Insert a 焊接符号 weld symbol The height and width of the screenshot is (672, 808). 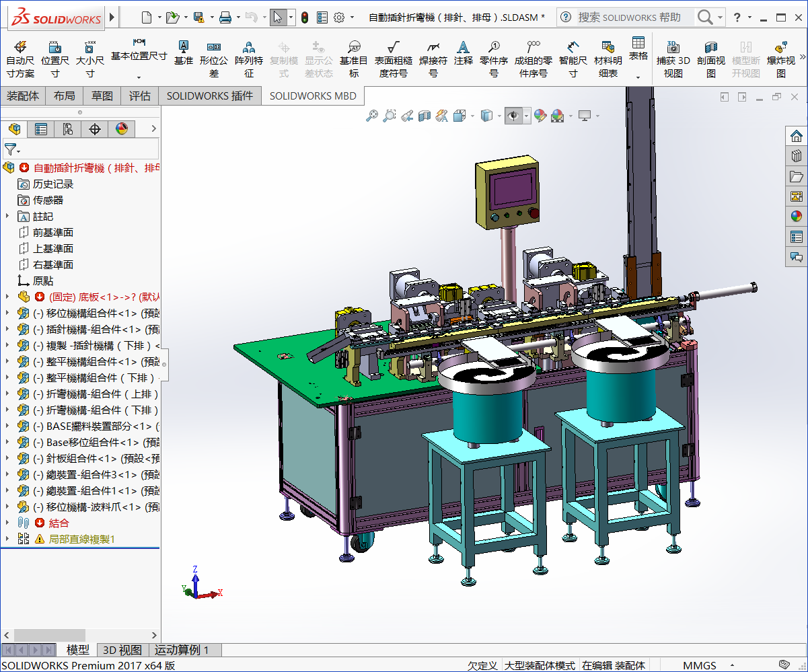click(433, 59)
